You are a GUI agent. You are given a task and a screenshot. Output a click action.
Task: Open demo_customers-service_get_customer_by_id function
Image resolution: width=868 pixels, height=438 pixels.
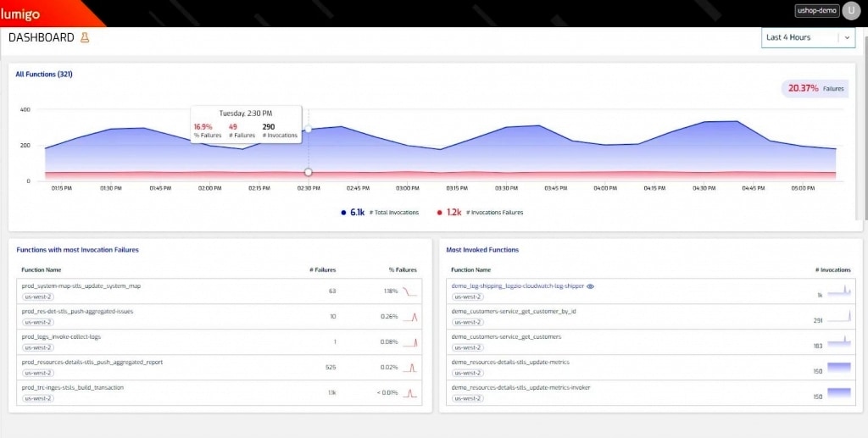pyautogui.click(x=514, y=312)
